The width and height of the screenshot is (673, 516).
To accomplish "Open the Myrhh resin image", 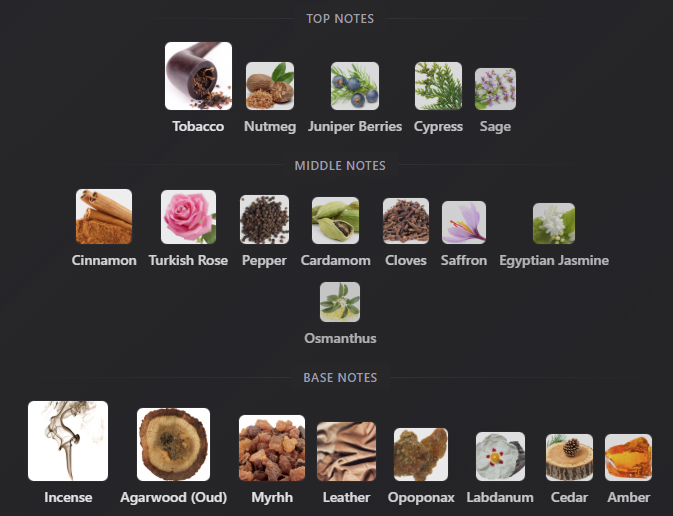I will point(272,448).
